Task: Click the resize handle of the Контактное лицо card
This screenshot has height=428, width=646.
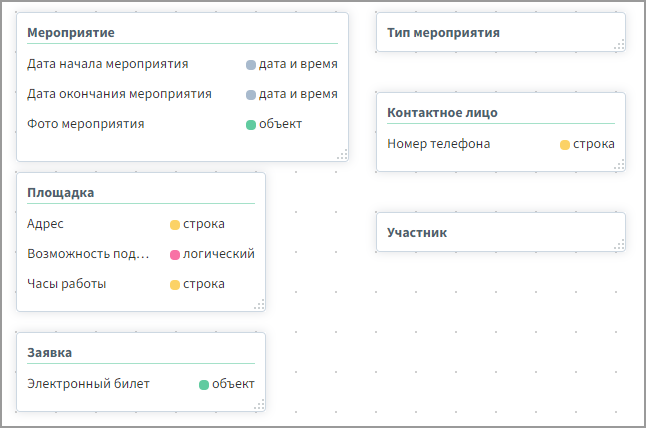Action: [x=619, y=165]
